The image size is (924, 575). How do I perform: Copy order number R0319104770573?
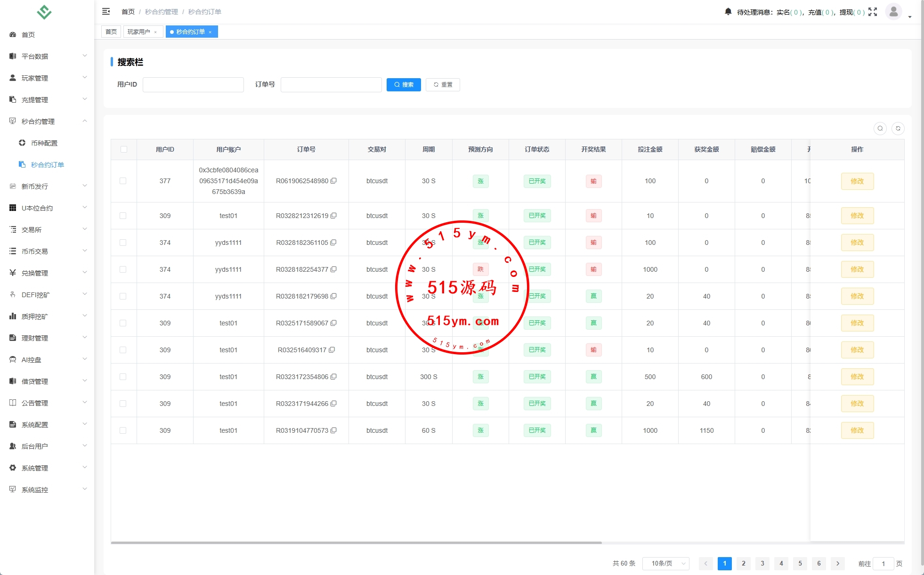pyautogui.click(x=333, y=430)
